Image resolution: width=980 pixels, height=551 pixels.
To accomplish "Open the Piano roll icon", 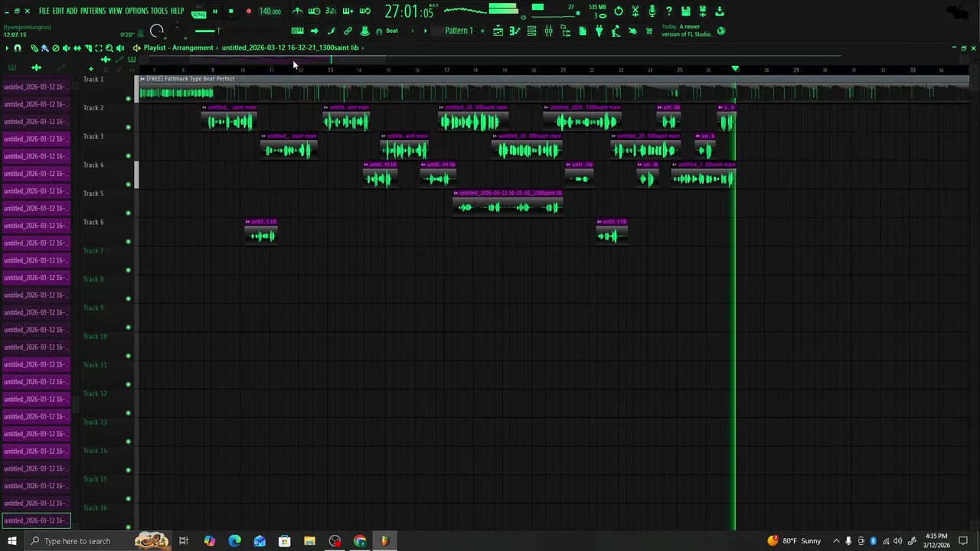I will (x=514, y=31).
